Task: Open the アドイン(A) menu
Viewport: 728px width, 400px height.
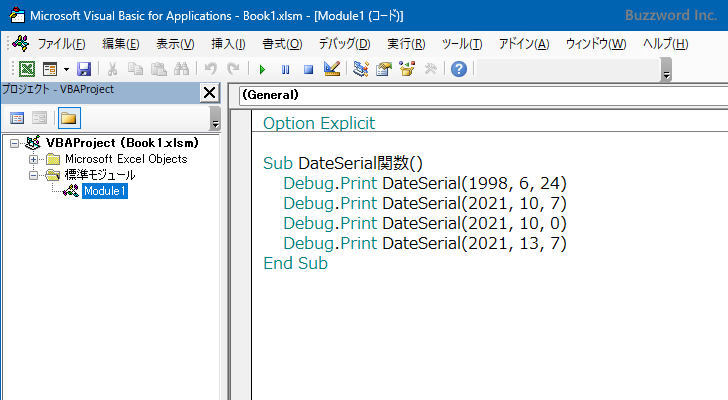Action: (x=524, y=44)
